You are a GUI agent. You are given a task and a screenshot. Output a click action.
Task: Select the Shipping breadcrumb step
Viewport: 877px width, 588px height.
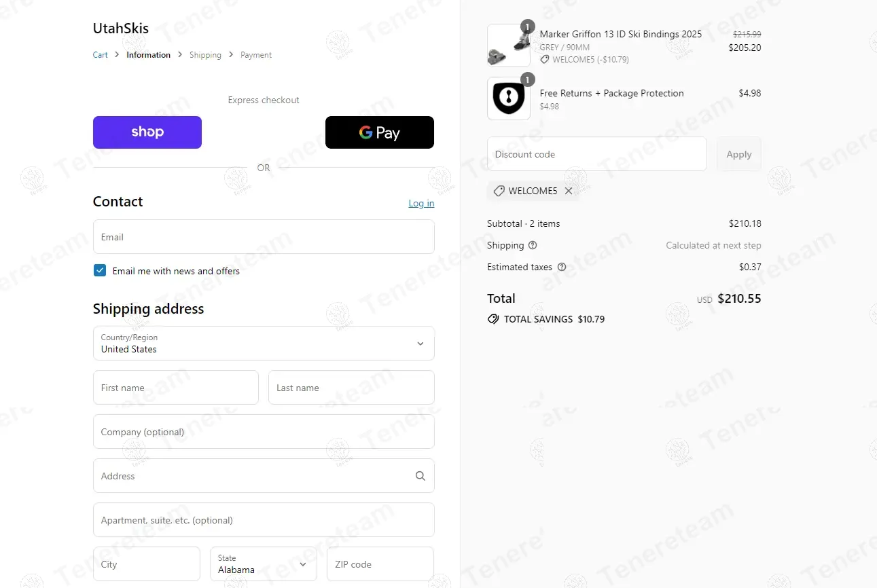click(x=206, y=55)
